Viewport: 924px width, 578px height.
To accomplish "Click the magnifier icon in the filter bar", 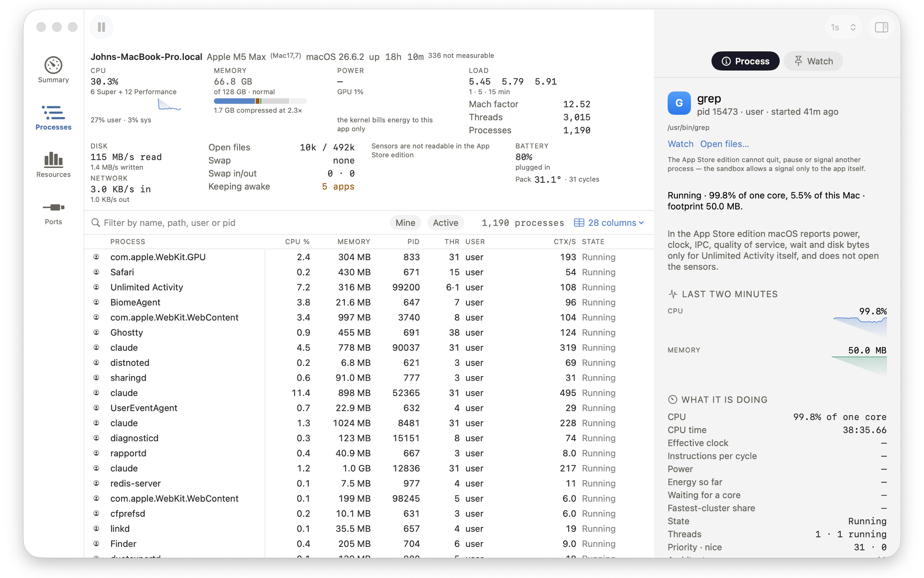I will tap(95, 223).
